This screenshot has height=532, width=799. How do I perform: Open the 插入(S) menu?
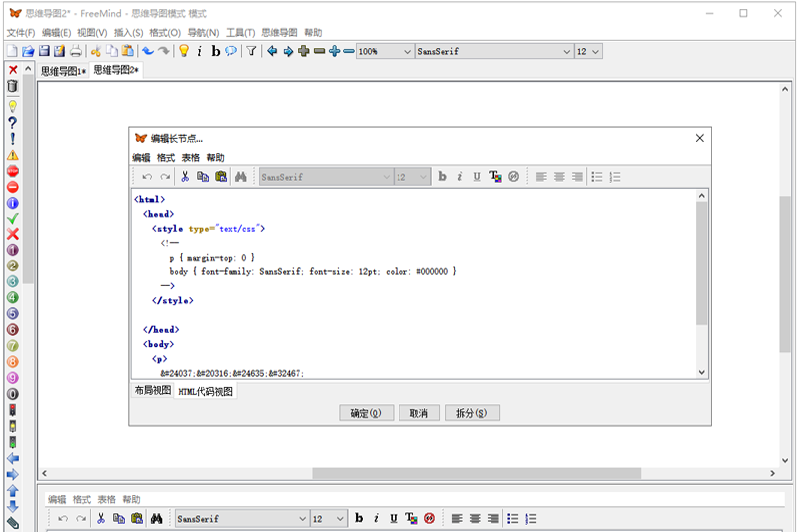pos(128,33)
